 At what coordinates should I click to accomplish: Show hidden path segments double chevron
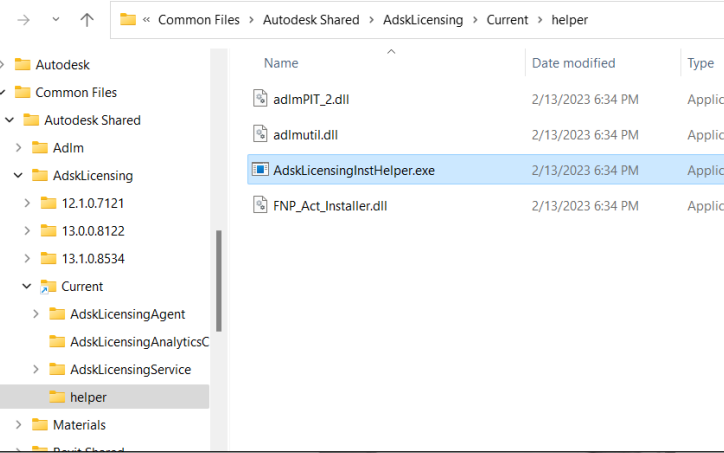[146, 19]
